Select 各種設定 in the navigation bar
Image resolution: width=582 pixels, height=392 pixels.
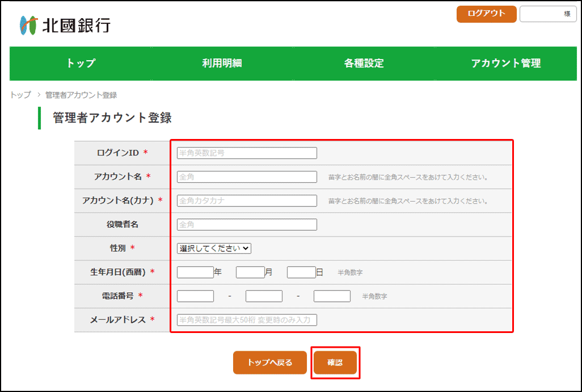point(364,64)
